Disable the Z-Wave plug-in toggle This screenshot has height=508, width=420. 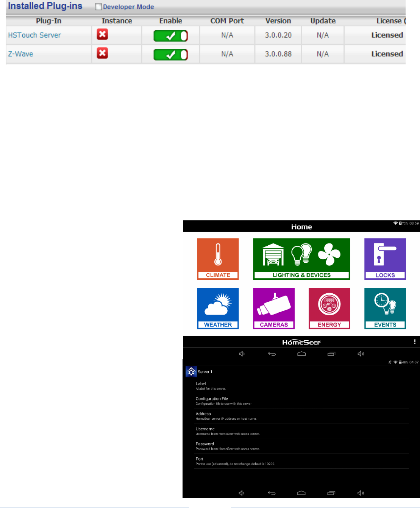pos(170,55)
